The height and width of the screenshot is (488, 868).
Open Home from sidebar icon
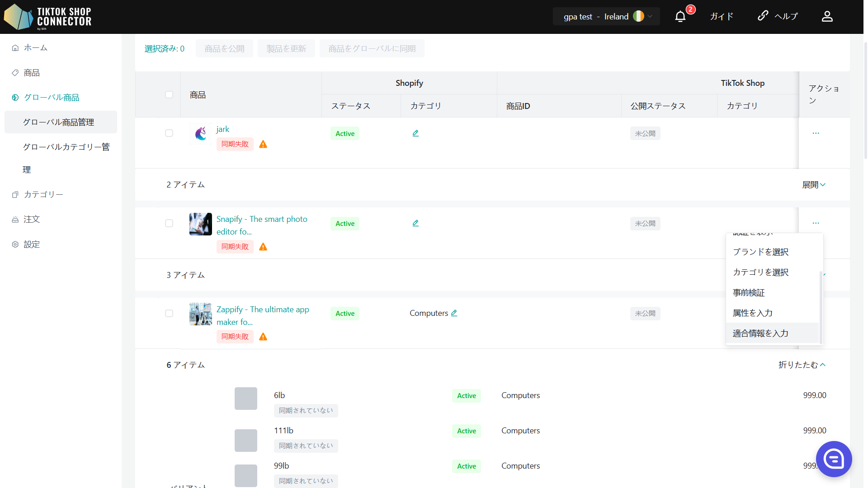click(x=15, y=48)
